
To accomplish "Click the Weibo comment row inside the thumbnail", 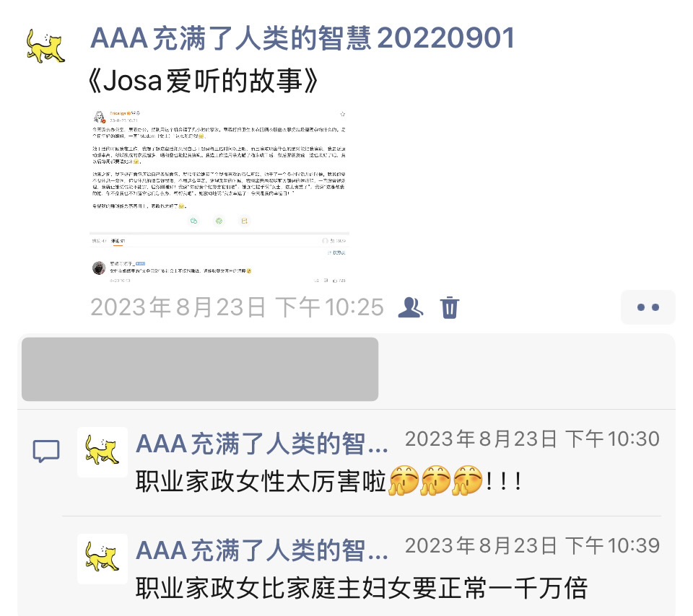I will [219, 269].
